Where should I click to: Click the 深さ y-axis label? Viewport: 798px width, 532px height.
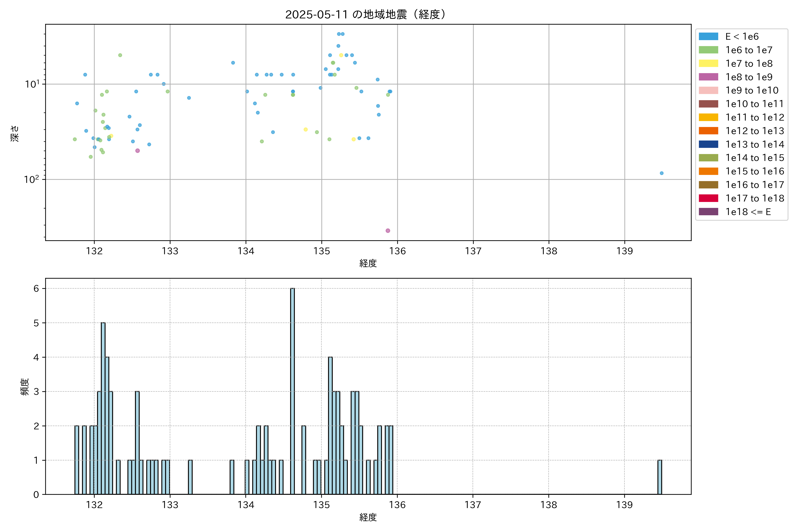[x=15, y=133]
